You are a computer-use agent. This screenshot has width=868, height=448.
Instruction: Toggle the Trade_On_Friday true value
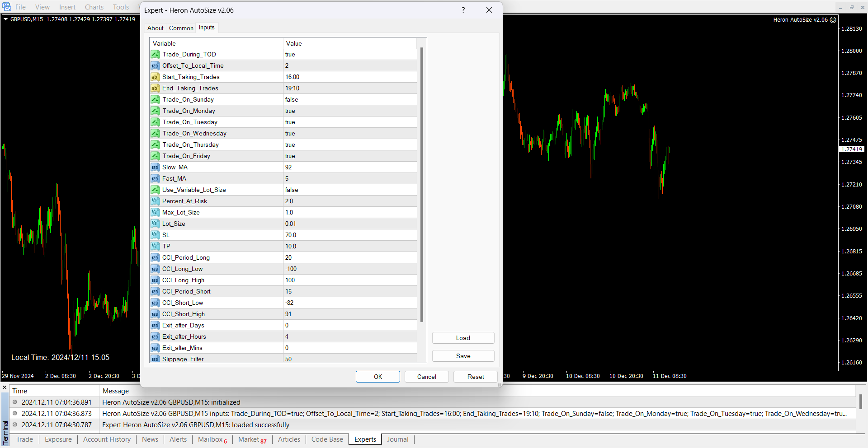click(349, 156)
